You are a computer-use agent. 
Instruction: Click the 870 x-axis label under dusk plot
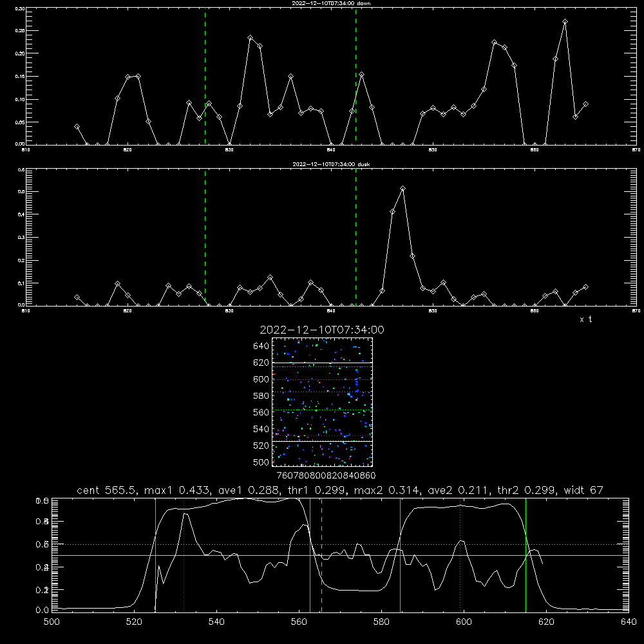[x=636, y=311]
